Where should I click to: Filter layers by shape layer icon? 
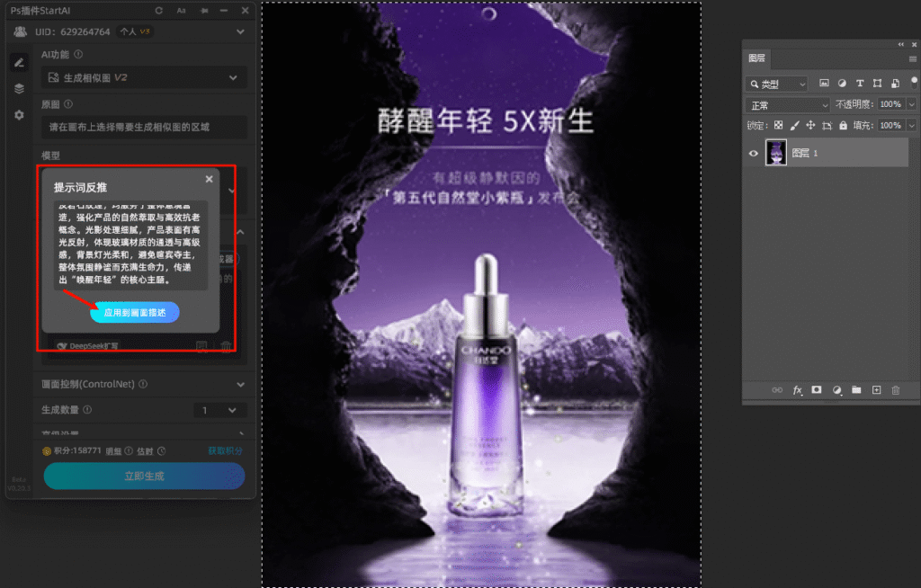[877, 84]
